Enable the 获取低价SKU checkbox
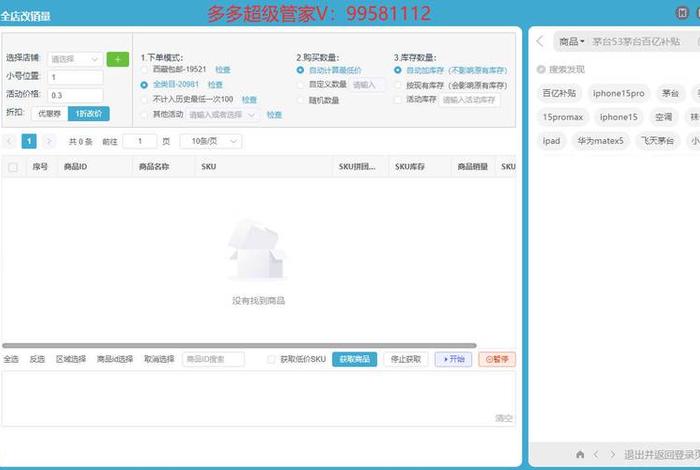Screen dimensions: 700x470 [x=271, y=359]
